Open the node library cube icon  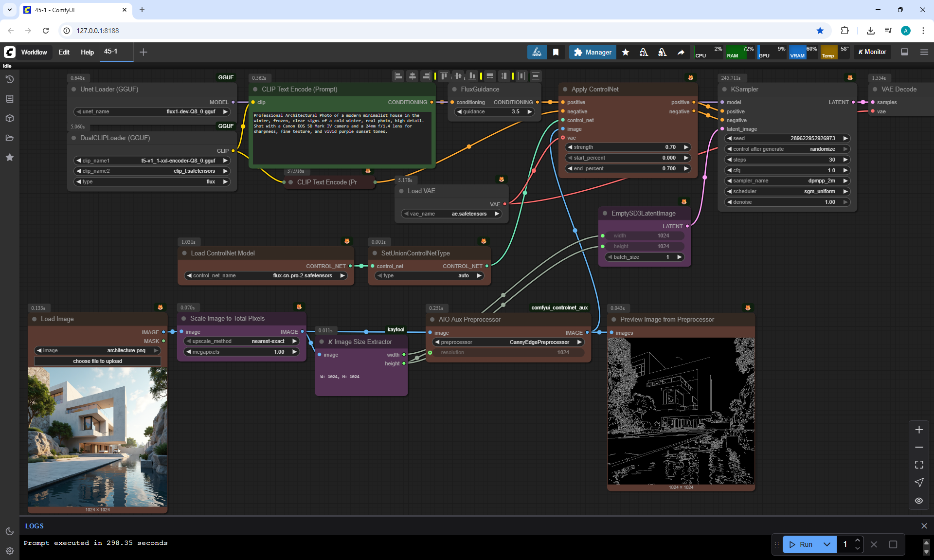(9, 118)
